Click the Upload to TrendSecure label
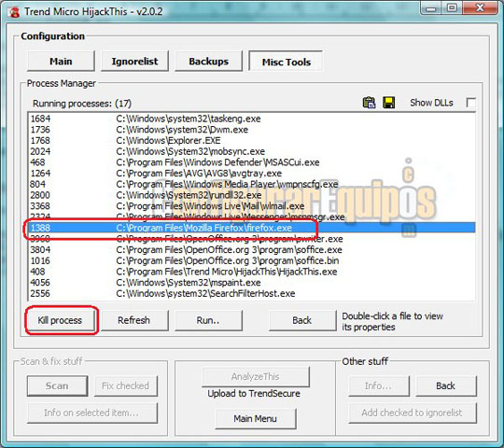The height and width of the screenshot is (448, 504). pos(254,393)
